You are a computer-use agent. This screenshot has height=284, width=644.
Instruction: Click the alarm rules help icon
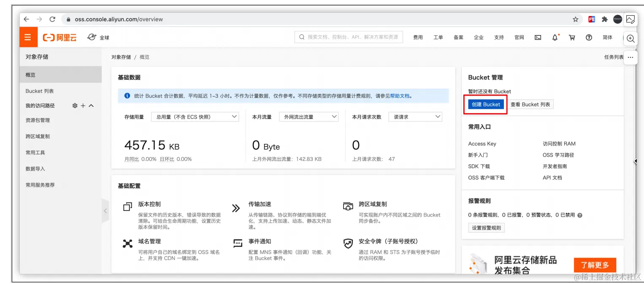click(580, 215)
